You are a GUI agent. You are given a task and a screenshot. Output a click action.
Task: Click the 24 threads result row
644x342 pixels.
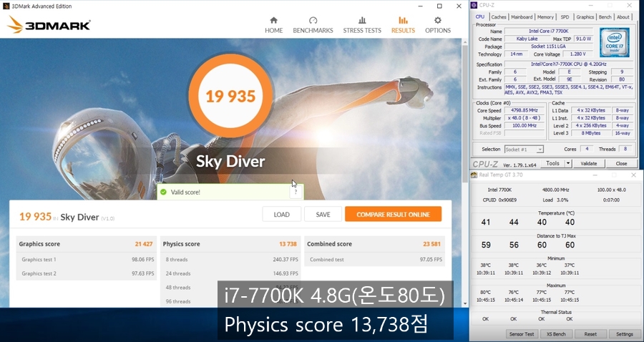[230, 273]
